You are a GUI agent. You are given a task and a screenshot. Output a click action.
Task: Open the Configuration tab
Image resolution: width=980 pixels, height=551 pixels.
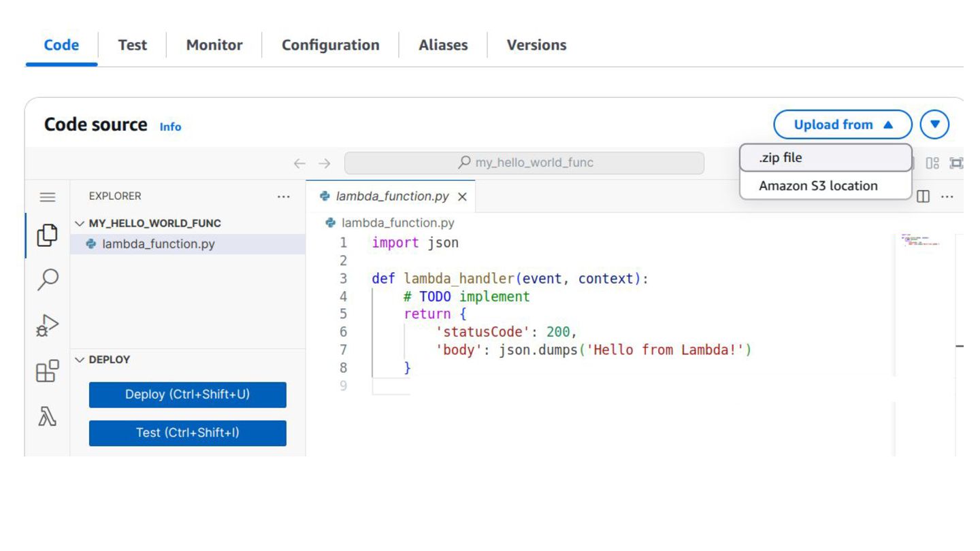point(331,45)
